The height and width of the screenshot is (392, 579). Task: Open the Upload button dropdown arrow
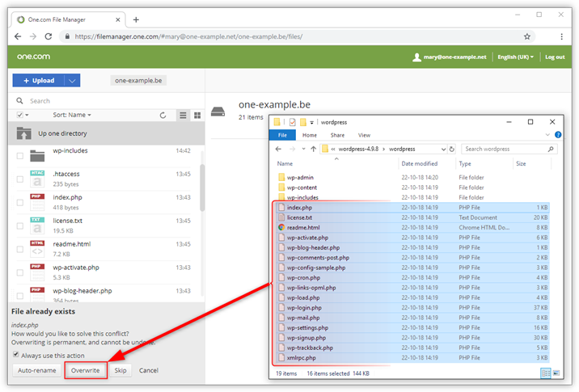coord(73,81)
